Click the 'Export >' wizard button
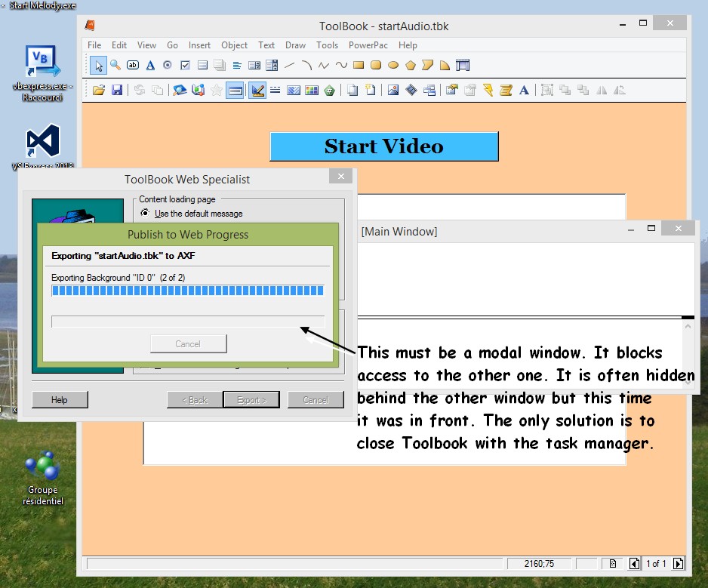The image size is (708, 588). point(251,400)
